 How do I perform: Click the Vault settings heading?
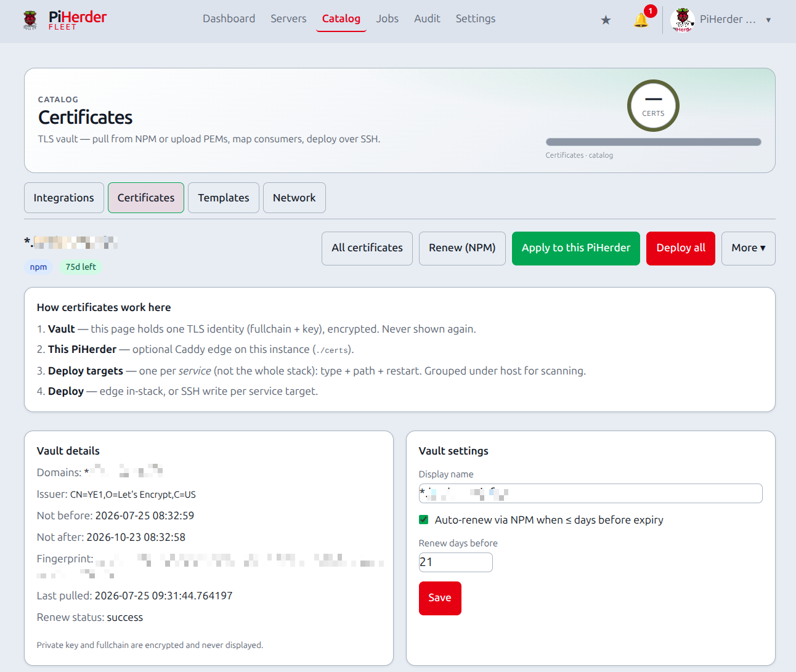point(453,451)
